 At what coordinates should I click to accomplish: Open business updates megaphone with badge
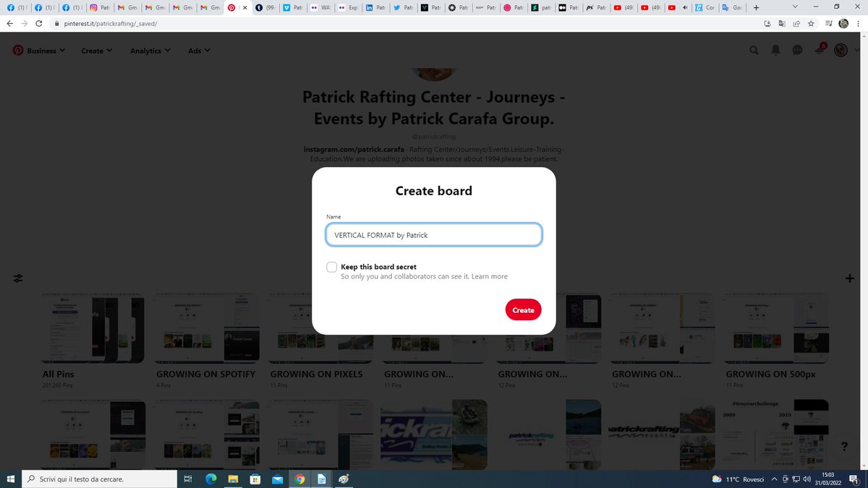(x=820, y=49)
